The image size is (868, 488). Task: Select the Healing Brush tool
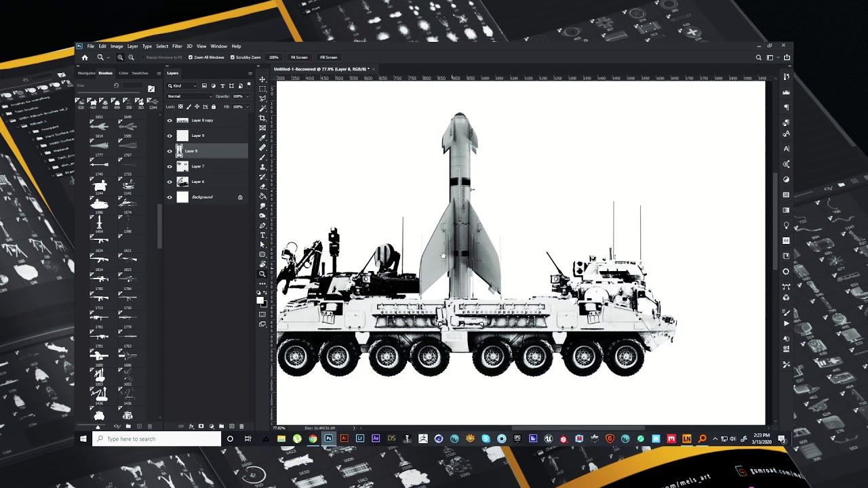coord(262,147)
